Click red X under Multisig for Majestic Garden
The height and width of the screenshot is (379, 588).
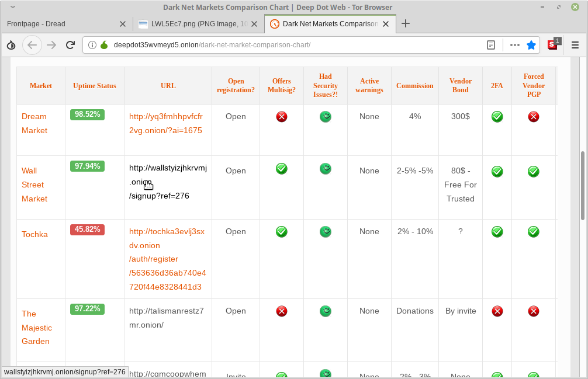(x=282, y=311)
